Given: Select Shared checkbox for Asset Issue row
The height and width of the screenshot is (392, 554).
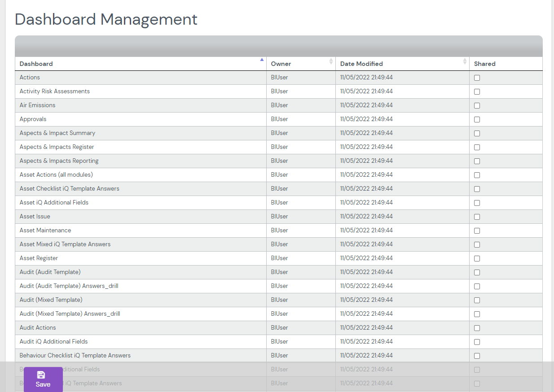Looking at the screenshot, I should (477, 217).
